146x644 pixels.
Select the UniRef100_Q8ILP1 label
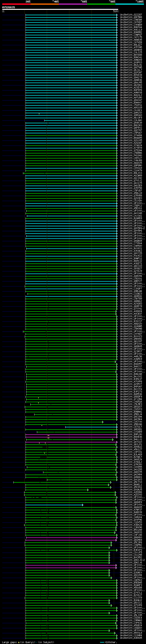click(131, 445)
